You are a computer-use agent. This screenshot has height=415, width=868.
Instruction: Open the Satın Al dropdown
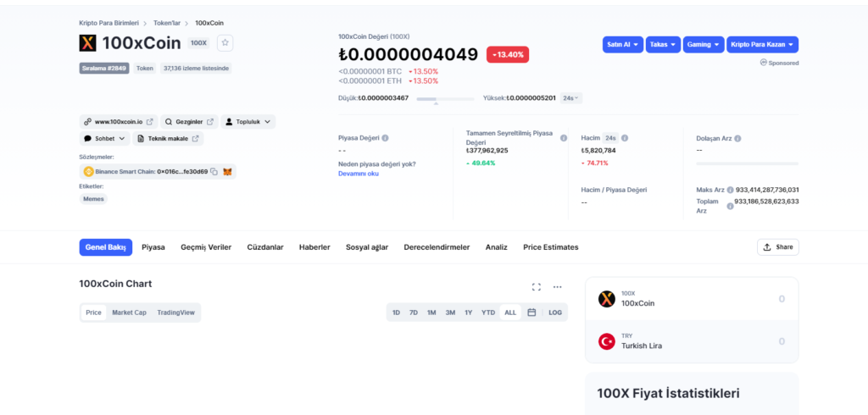(623, 44)
